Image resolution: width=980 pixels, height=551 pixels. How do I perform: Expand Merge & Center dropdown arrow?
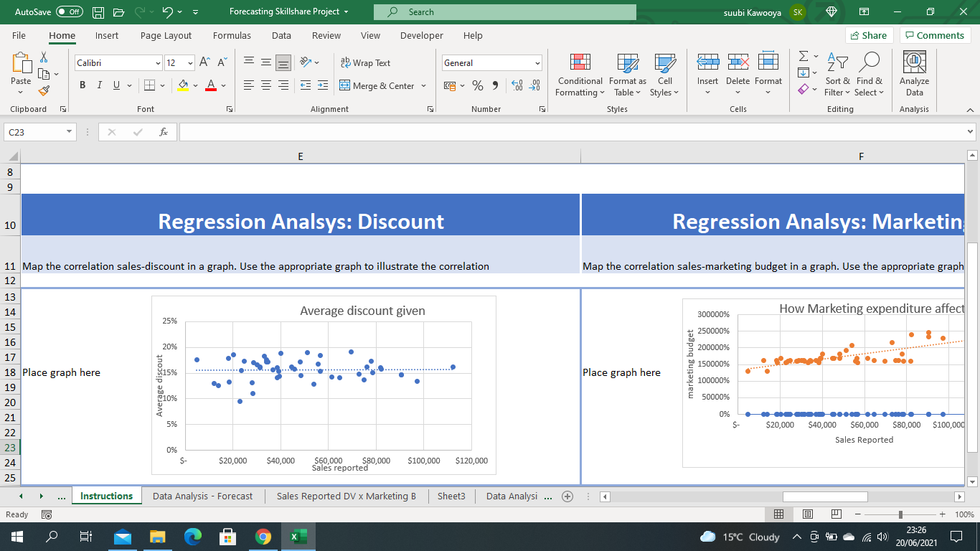(x=423, y=86)
